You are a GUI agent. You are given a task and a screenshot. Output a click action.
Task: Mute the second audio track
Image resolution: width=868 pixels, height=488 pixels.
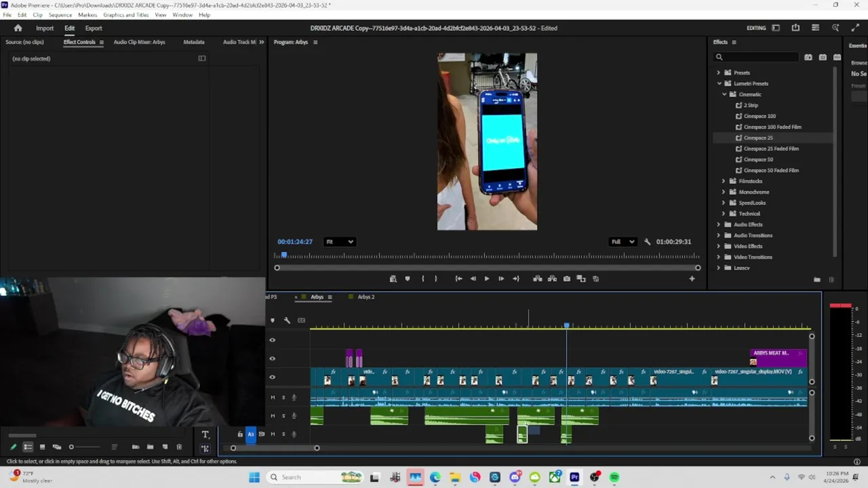(273, 416)
